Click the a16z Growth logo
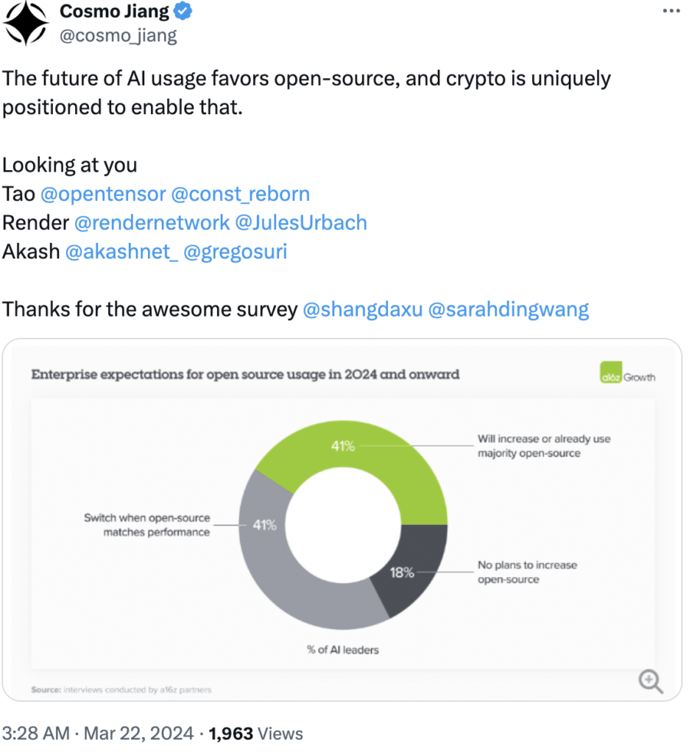Screen dimensions: 700x754 628,377
